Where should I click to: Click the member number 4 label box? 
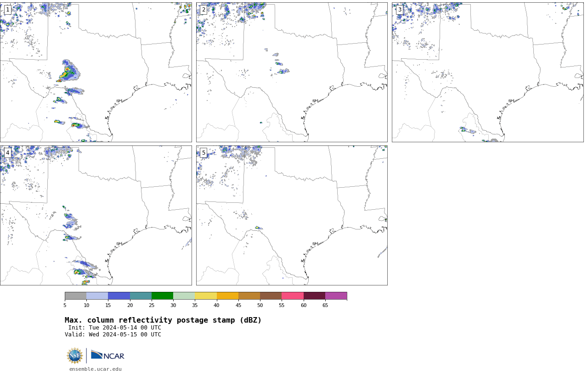point(7,153)
